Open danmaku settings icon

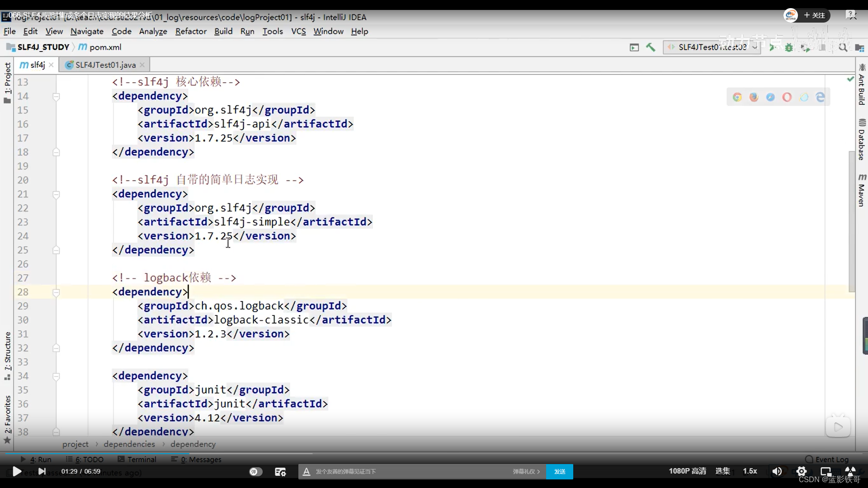point(280,471)
